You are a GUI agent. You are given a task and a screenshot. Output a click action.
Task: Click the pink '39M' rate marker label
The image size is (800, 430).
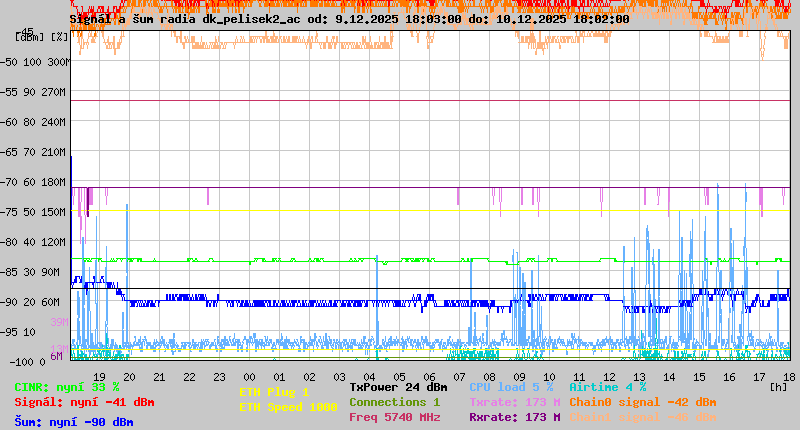pos(59,322)
